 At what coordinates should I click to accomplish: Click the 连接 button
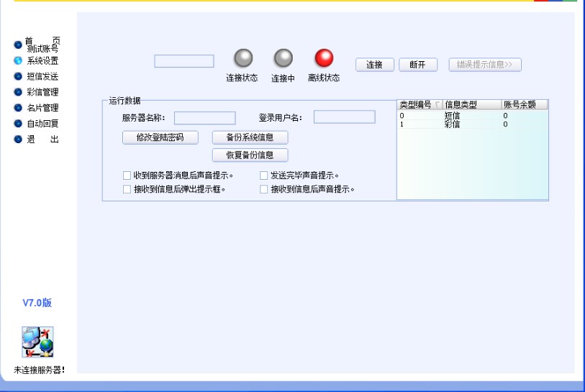coord(375,65)
